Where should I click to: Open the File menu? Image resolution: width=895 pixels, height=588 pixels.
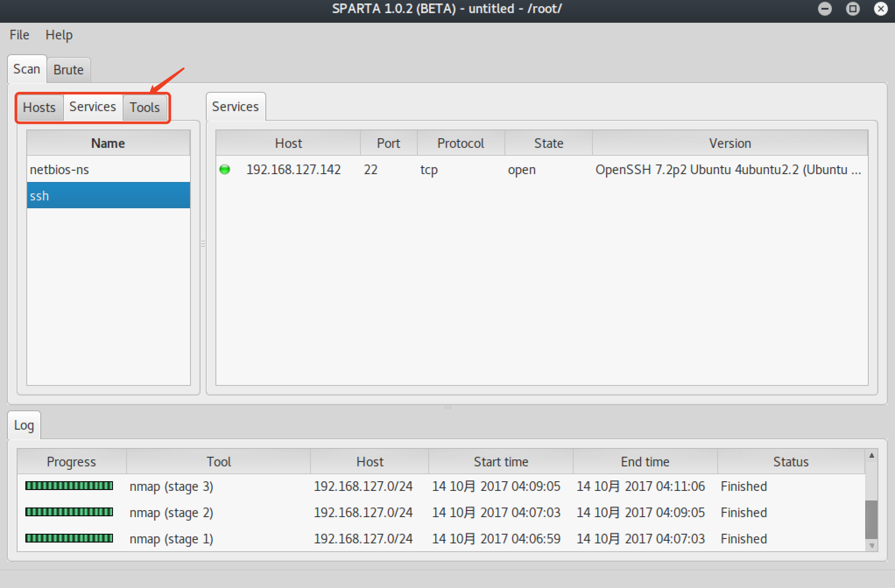tap(19, 35)
